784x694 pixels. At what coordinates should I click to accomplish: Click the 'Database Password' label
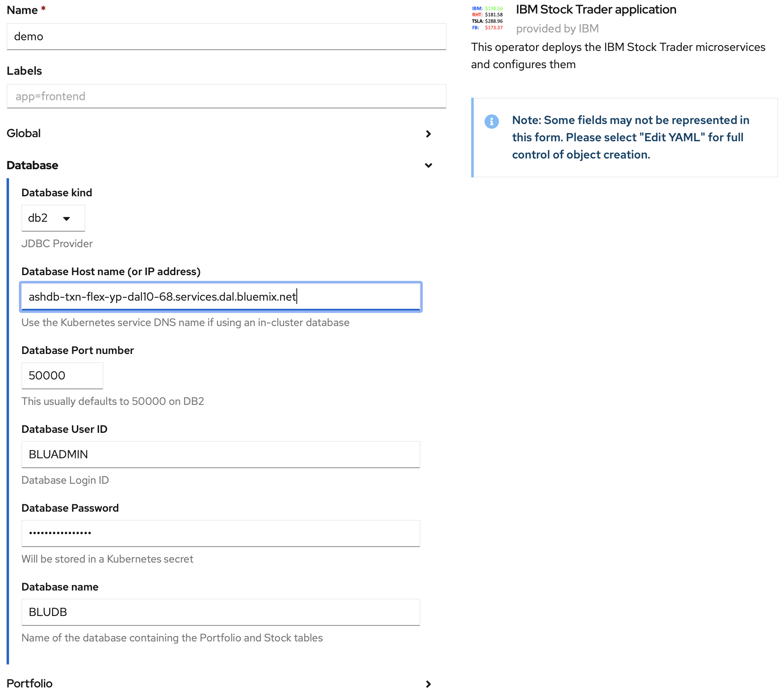70,508
